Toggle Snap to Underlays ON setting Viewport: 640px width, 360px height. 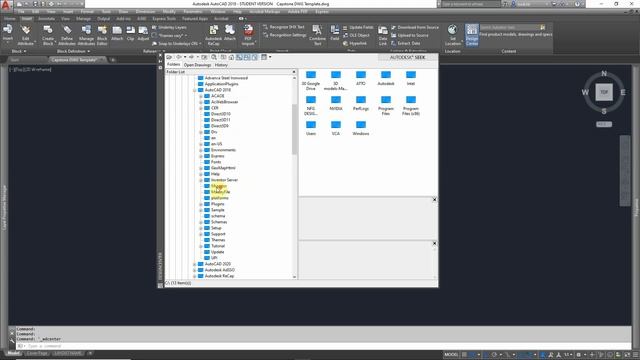click(x=175, y=44)
